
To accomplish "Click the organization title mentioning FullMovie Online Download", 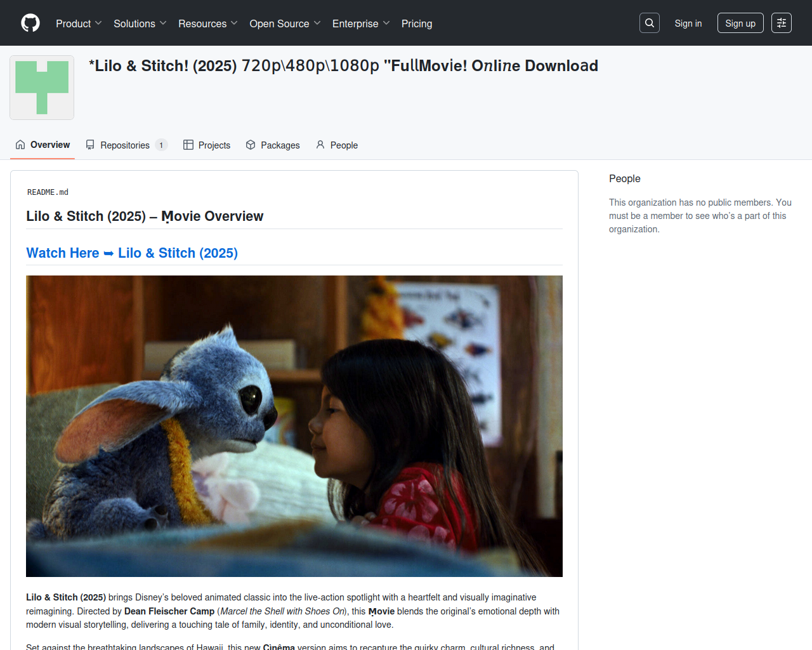I will 343,66.
